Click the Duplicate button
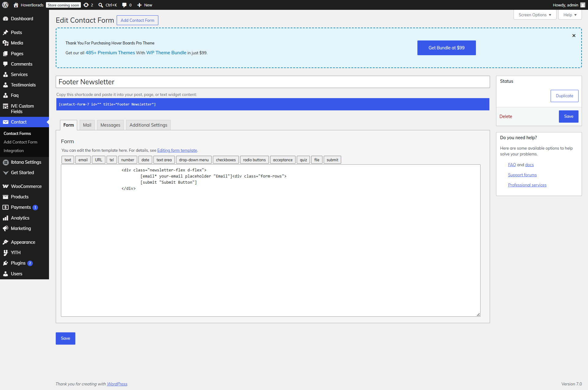Viewport: 588px width, 390px height. [564, 96]
